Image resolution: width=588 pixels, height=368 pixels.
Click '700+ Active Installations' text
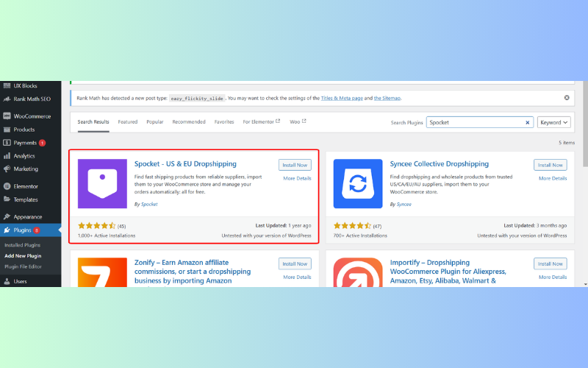pyautogui.click(x=360, y=236)
